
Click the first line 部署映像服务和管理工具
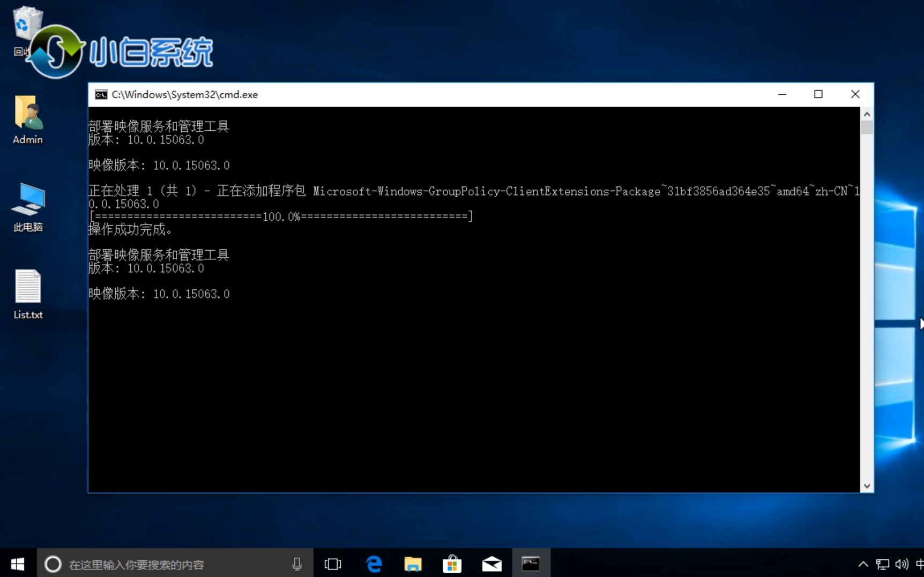pos(159,126)
